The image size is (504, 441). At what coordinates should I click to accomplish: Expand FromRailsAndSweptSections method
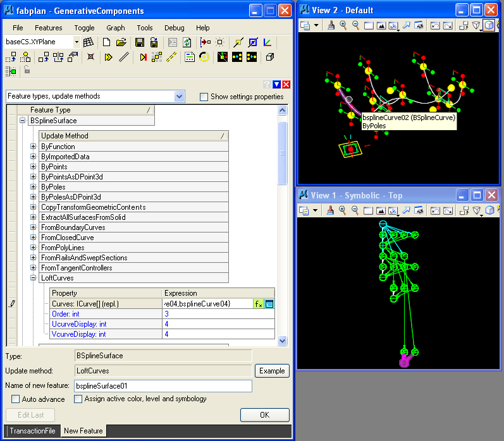pos(33,257)
